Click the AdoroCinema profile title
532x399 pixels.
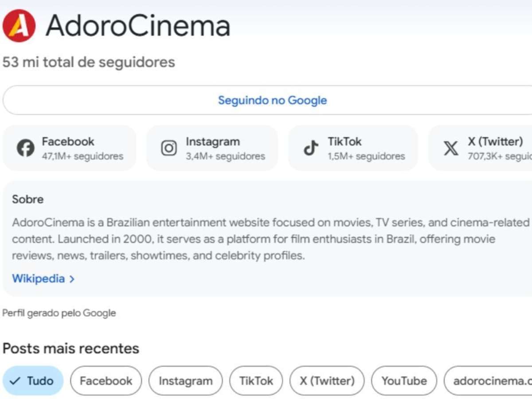138,26
